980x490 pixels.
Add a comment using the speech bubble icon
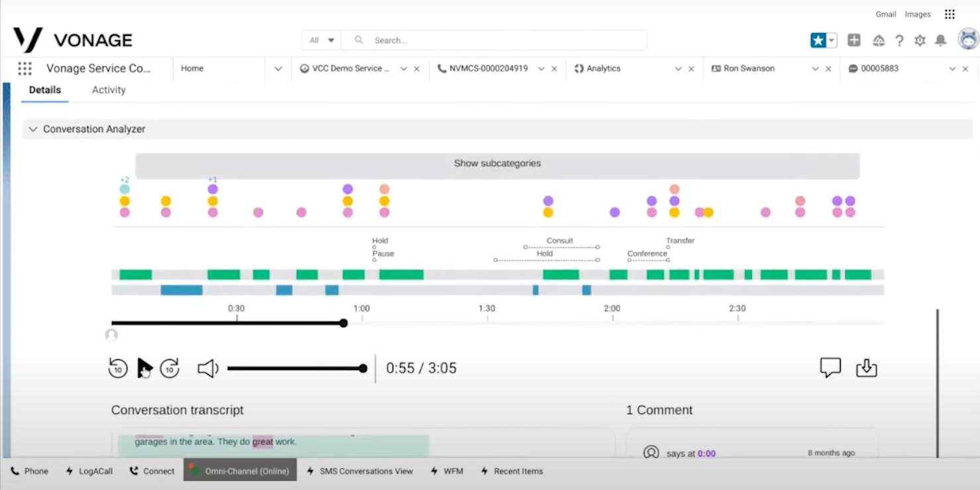pyautogui.click(x=830, y=368)
